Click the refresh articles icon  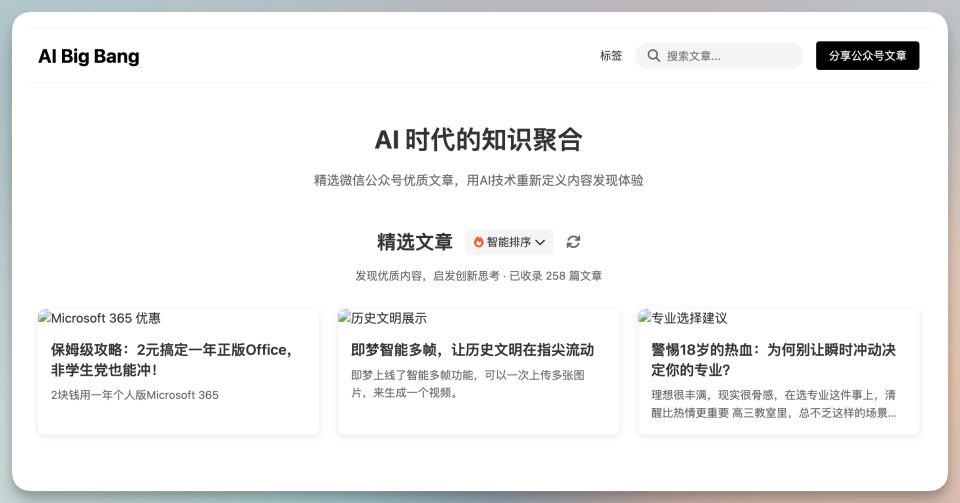point(573,242)
